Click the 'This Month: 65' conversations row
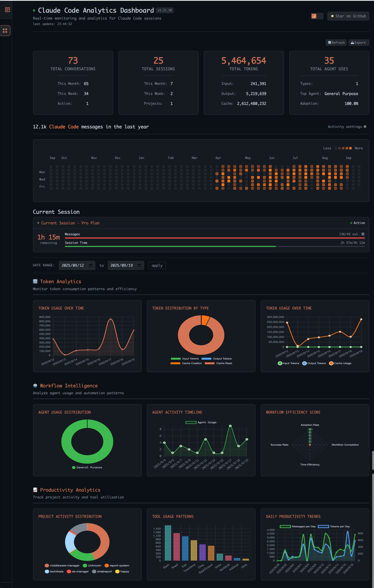 point(73,84)
